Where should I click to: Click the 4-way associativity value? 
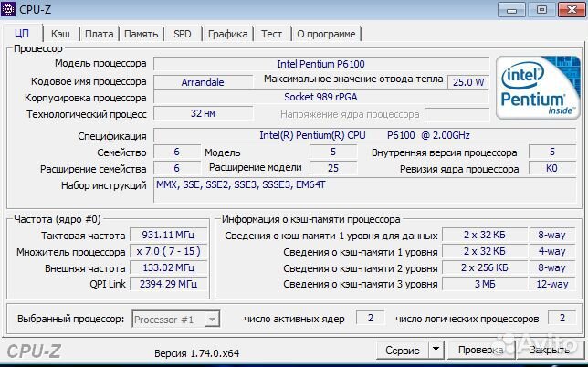pos(552,251)
